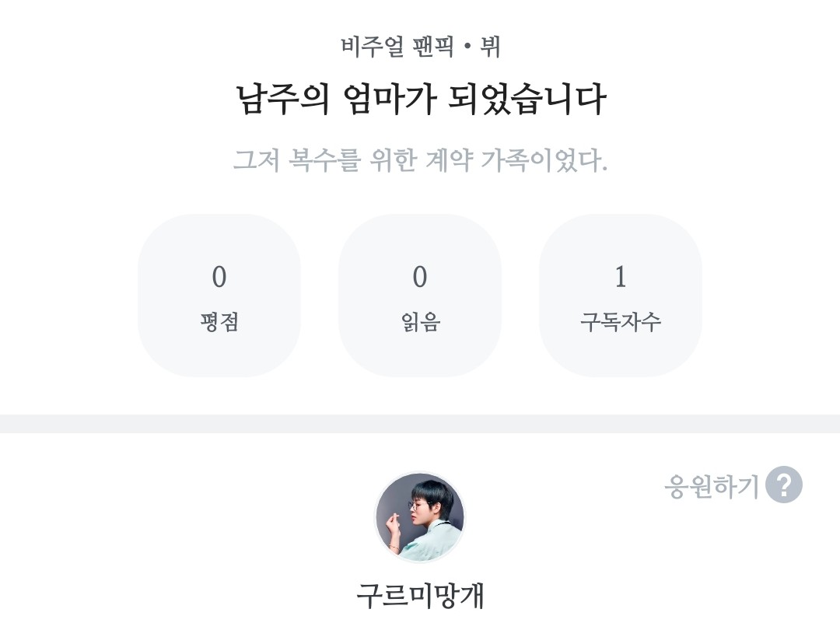Tap the 읽음 text label

pos(420,322)
